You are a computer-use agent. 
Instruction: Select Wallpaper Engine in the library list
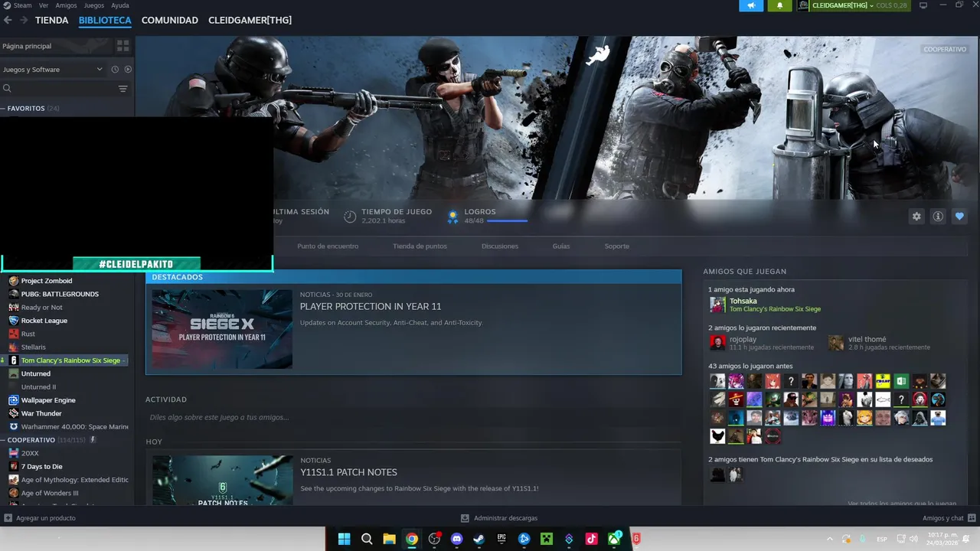48,400
